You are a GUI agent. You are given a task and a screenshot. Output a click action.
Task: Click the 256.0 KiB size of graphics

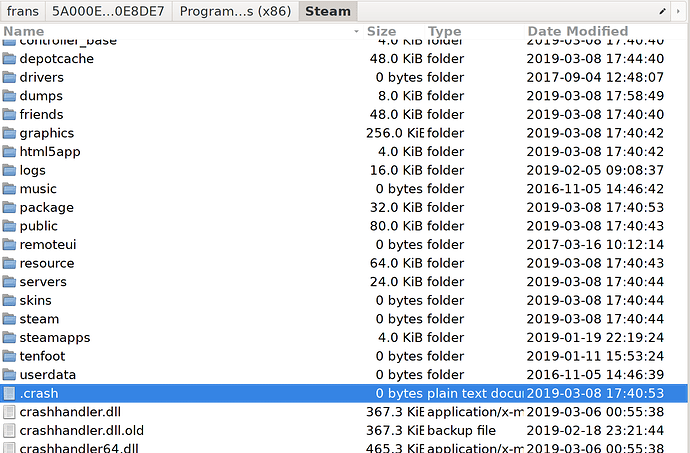[x=395, y=133]
